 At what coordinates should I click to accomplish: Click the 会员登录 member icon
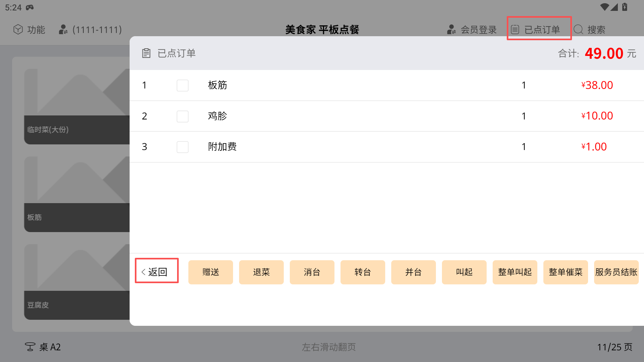point(452,29)
